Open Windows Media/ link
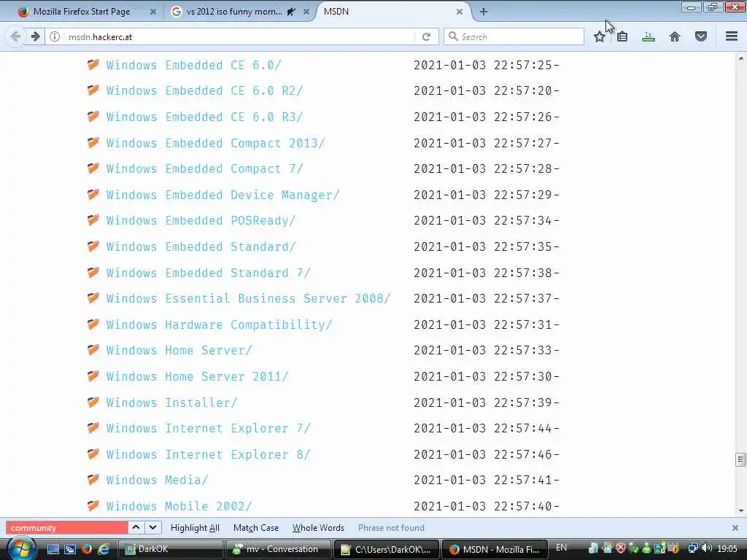 coord(157,481)
